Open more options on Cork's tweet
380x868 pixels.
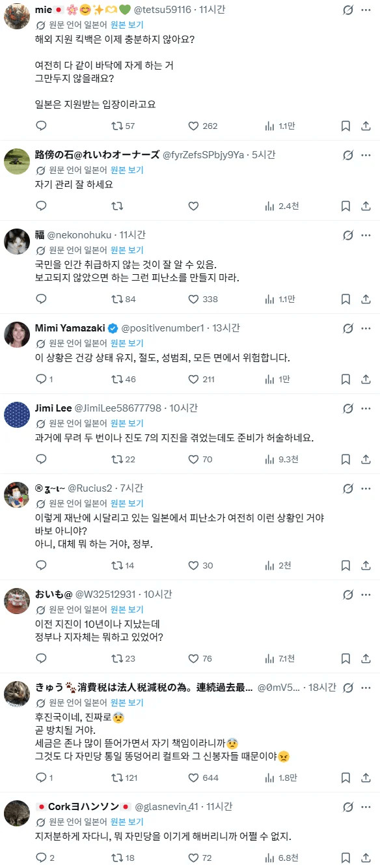[366, 807]
